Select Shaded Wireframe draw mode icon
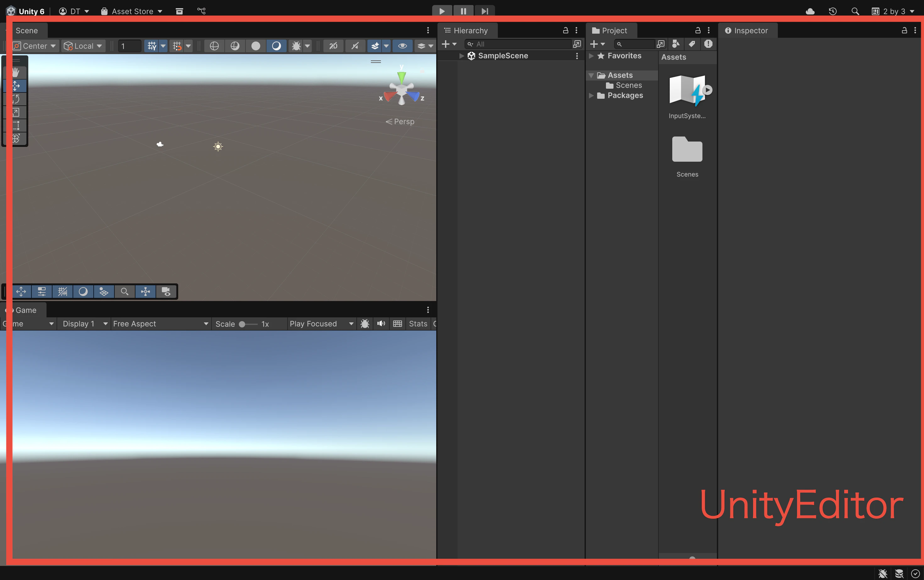 [235, 46]
